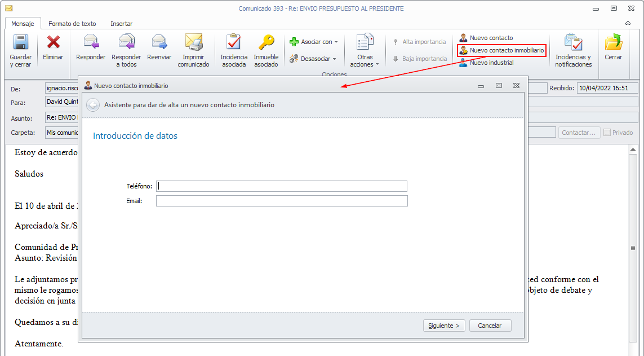Click the Imprimir comunicado printer icon
The image size is (644, 356).
click(x=193, y=42)
